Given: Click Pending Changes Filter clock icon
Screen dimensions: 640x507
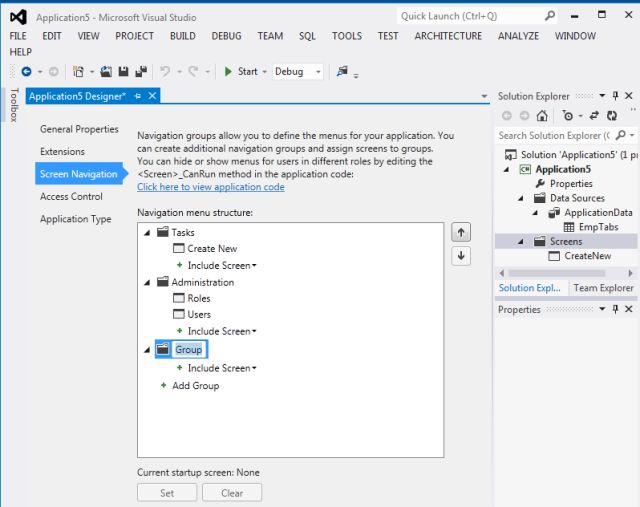Looking at the screenshot, I should [567, 116].
